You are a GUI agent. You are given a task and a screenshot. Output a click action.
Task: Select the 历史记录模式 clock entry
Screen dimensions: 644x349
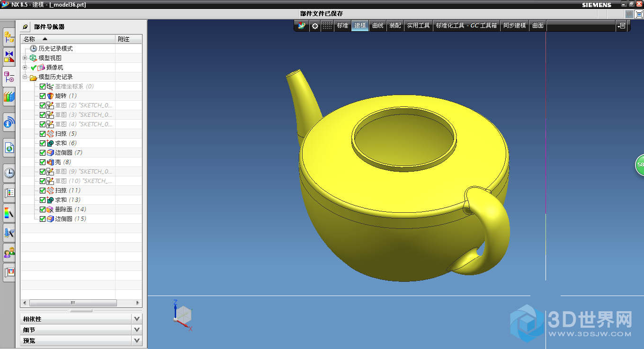(51, 49)
